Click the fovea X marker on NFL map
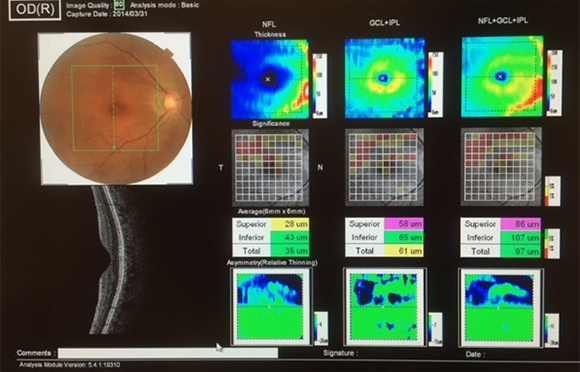 pos(268,79)
